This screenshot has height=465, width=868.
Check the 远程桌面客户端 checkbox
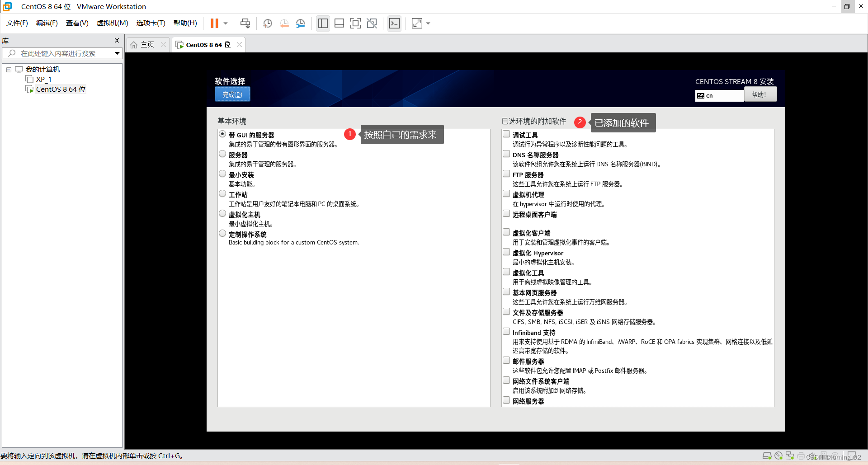(506, 213)
